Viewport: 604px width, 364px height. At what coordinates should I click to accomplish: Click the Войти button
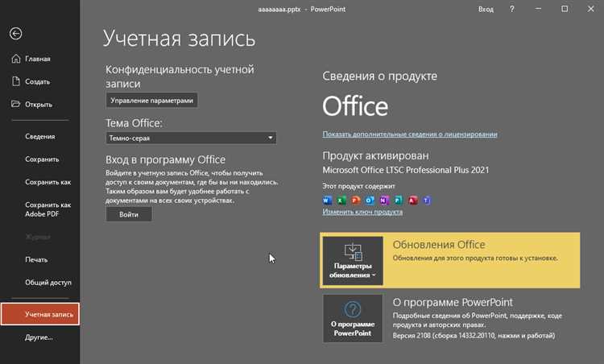click(x=129, y=214)
